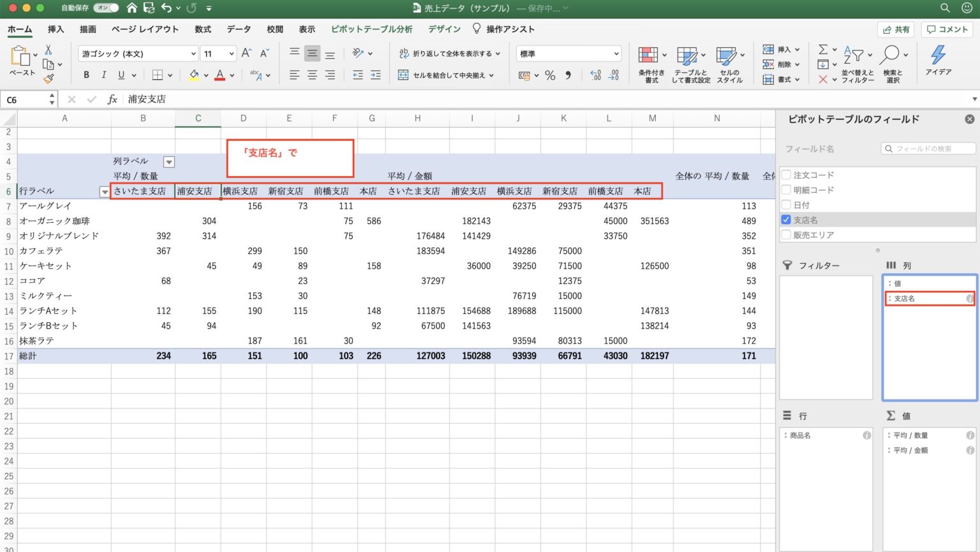Click the font color red swatch

coord(219,75)
